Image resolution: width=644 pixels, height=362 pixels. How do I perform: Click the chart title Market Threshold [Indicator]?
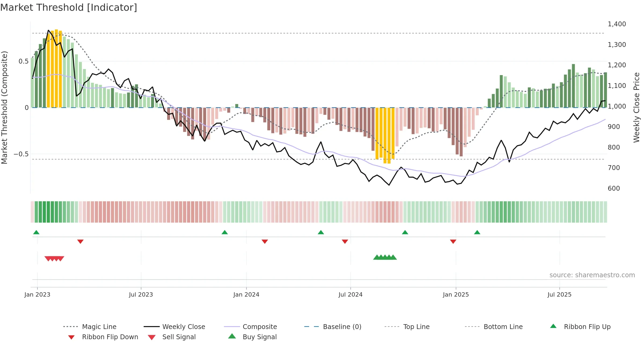click(69, 8)
